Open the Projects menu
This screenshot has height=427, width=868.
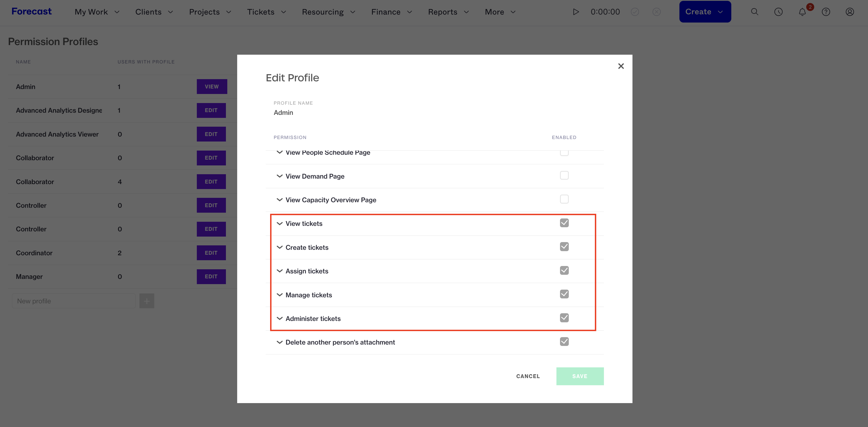tap(210, 12)
